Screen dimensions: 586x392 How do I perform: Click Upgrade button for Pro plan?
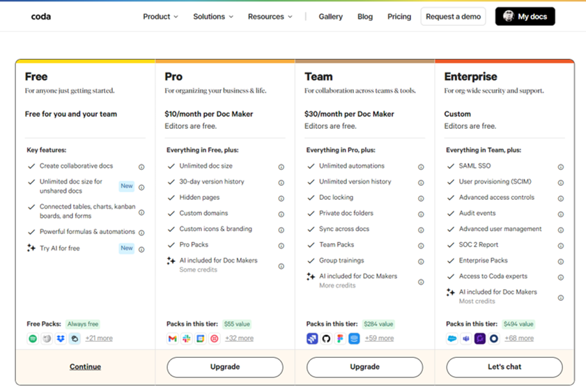[x=225, y=367]
